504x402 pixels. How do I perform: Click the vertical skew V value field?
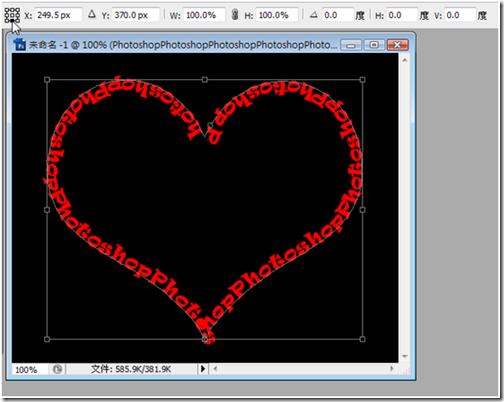click(460, 15)
